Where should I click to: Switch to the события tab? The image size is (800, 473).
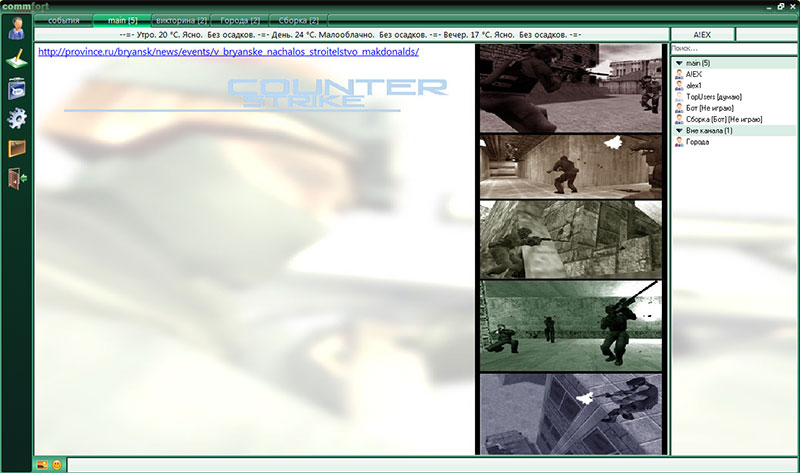pos(63,20)
